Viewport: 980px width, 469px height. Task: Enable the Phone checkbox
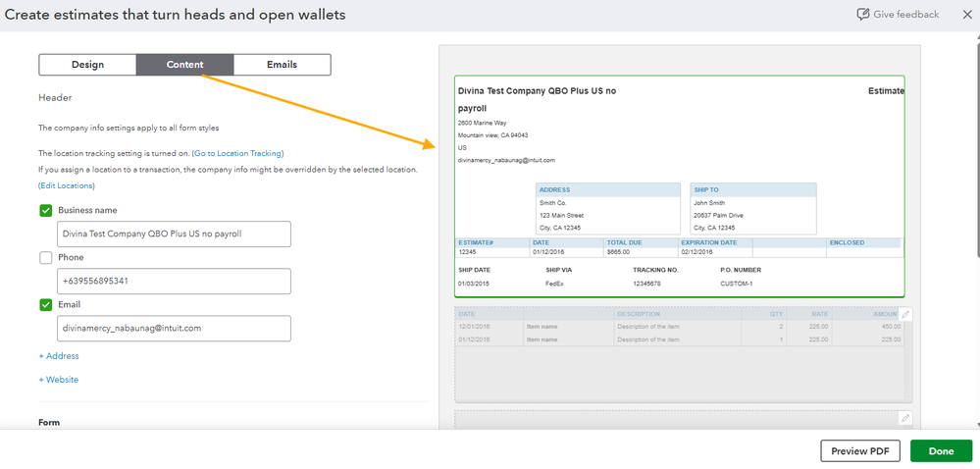(x=46, y=257)
